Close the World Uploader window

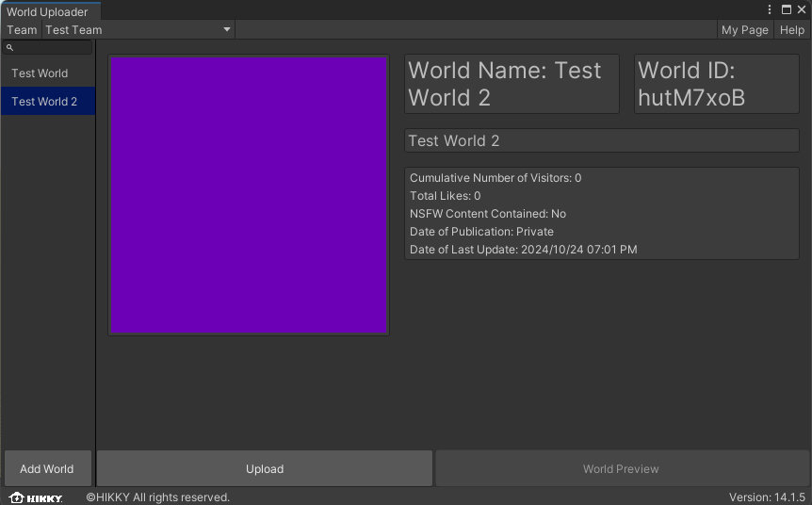coord(802,9)
